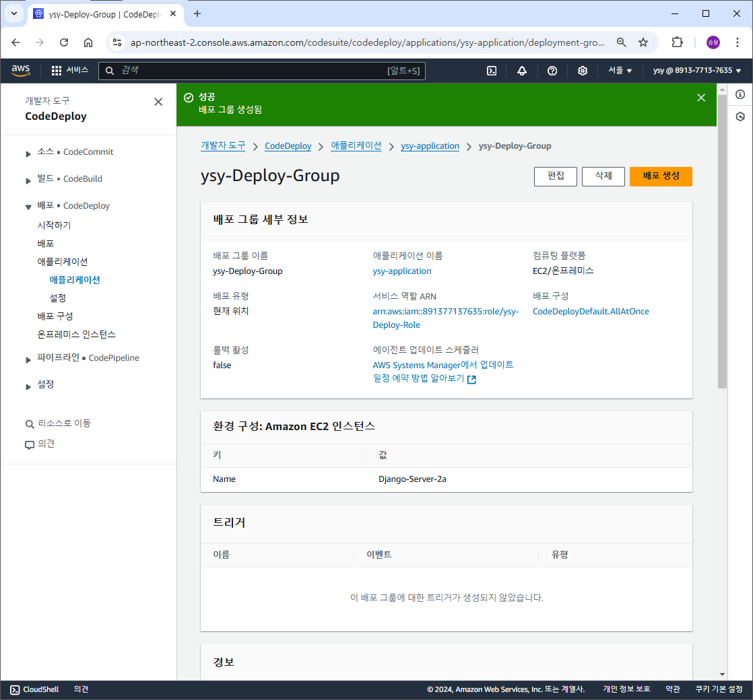
Task: Open the service role ARN link
Action: click(x=446, y=318)
